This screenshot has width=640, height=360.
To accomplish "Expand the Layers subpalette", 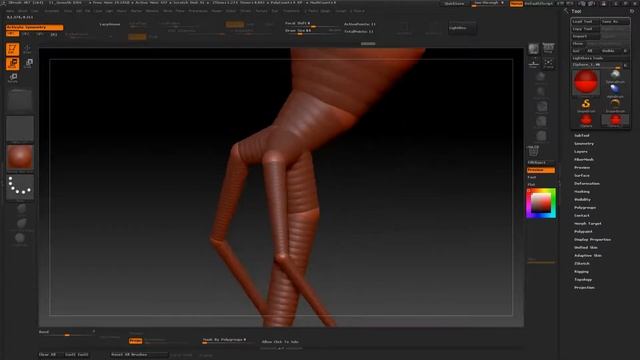I will pyautogui.click(x=581, y=151).
